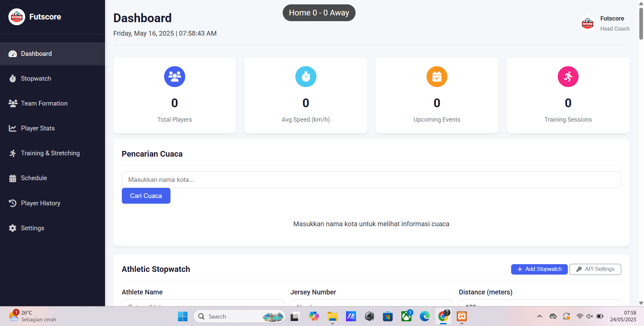Image resolution: width=644 pixels, height=326 pixels.
Task: Switch to Chrome on the taskbar
Action: (443, 317)
